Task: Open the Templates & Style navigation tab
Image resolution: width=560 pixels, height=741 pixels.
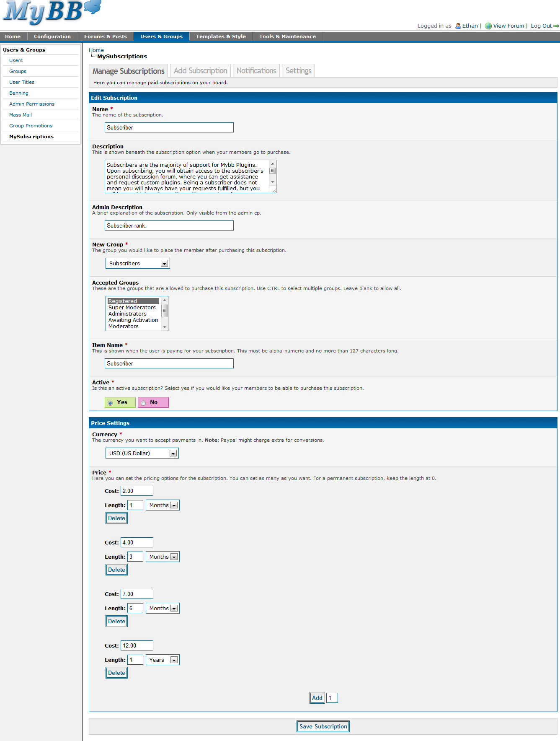Action: (221, 36)
